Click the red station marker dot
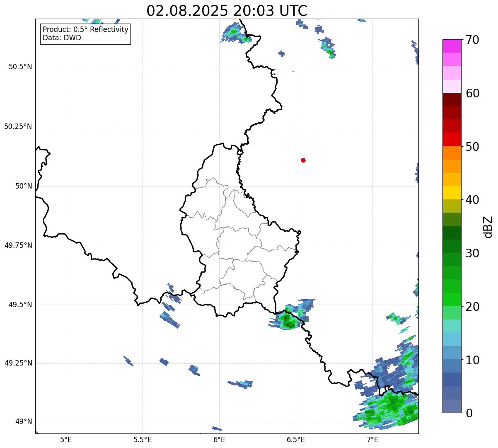 tap(303, 160)
